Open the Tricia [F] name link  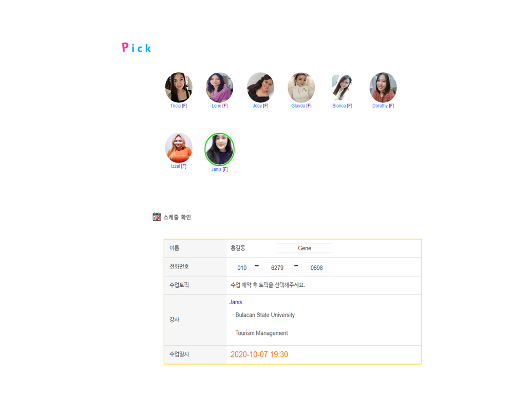point(179,106)
